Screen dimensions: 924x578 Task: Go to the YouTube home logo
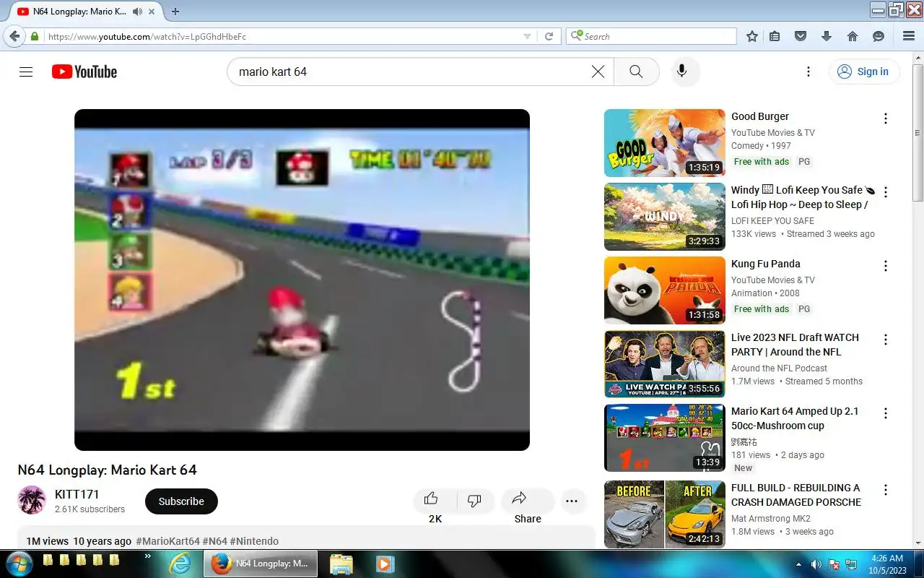[x=84, y=72]
